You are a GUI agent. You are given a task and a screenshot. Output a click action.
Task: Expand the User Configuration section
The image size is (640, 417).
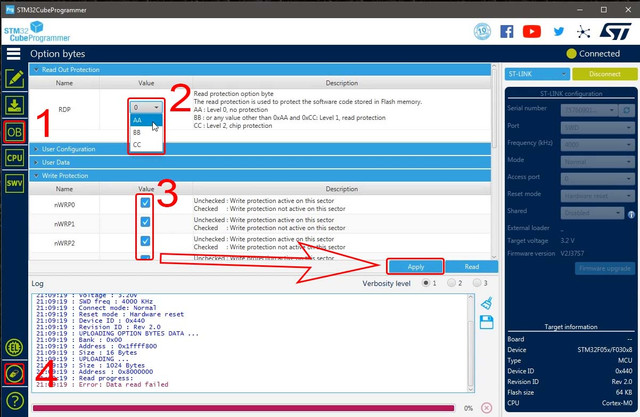point(260,149)
